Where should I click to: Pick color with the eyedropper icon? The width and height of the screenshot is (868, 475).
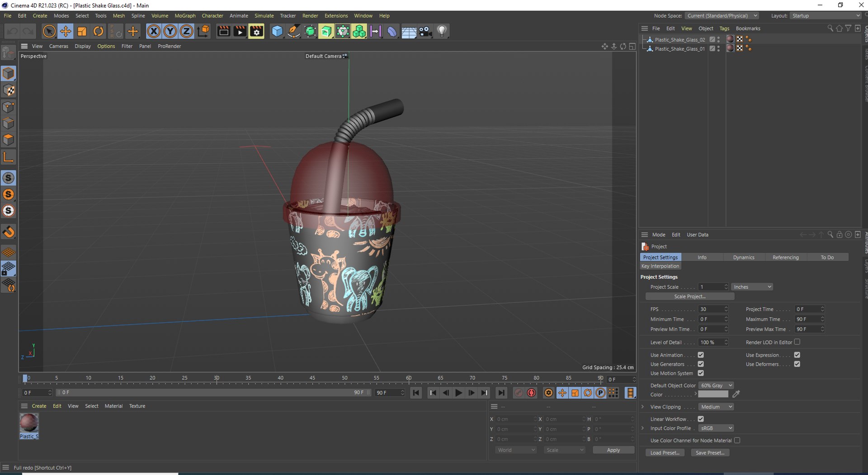pos(736,394)
